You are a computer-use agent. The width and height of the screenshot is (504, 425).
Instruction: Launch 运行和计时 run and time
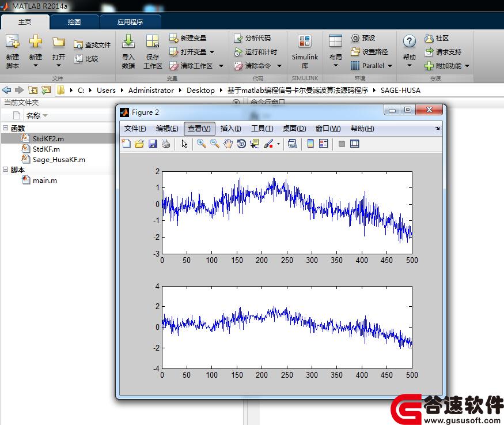pyautogui.click(x=256, y=52)
